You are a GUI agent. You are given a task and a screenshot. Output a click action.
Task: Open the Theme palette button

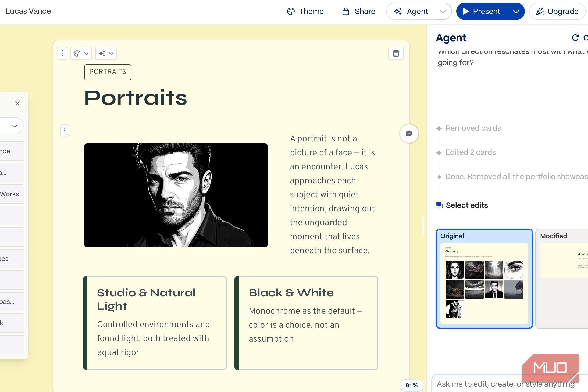coord(305,11)
